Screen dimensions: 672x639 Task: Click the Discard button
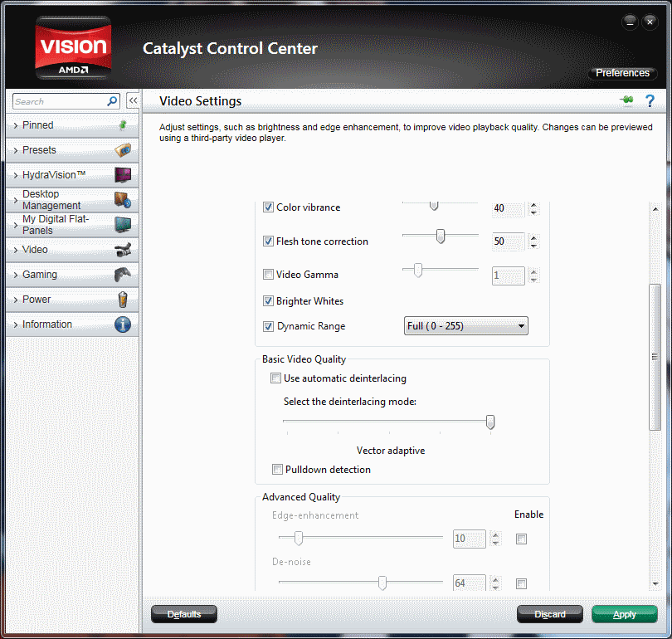(x=550, y=614)
